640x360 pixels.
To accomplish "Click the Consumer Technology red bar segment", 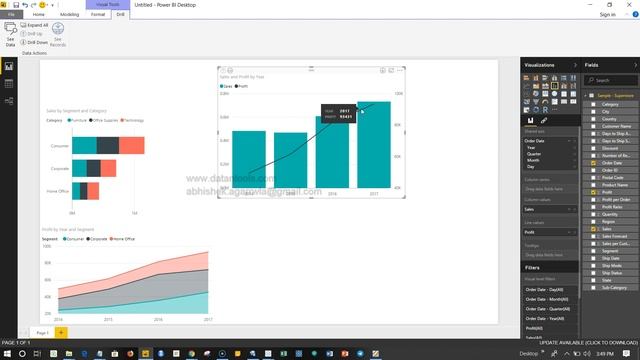I will tap(131, 146).
